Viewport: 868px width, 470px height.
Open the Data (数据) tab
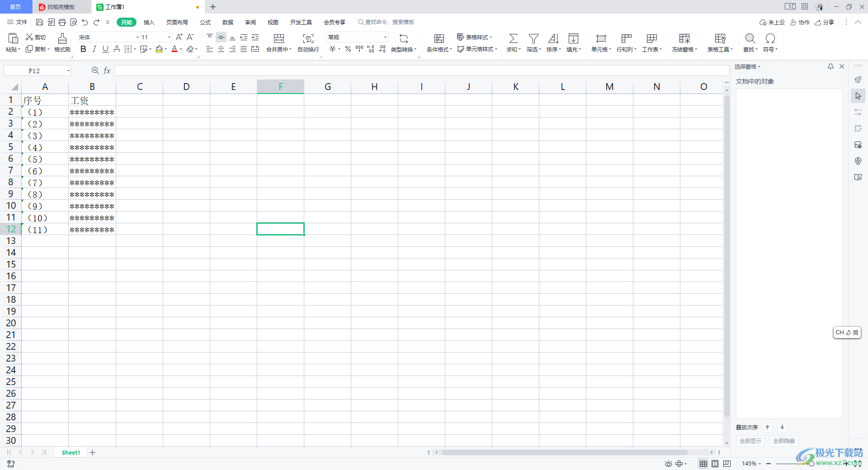click(228, 22)
